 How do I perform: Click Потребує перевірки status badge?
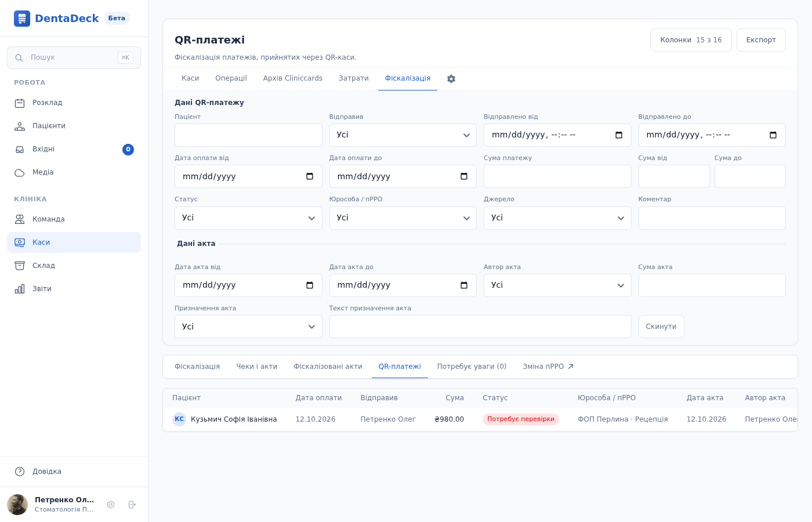[x=521, y=419]
